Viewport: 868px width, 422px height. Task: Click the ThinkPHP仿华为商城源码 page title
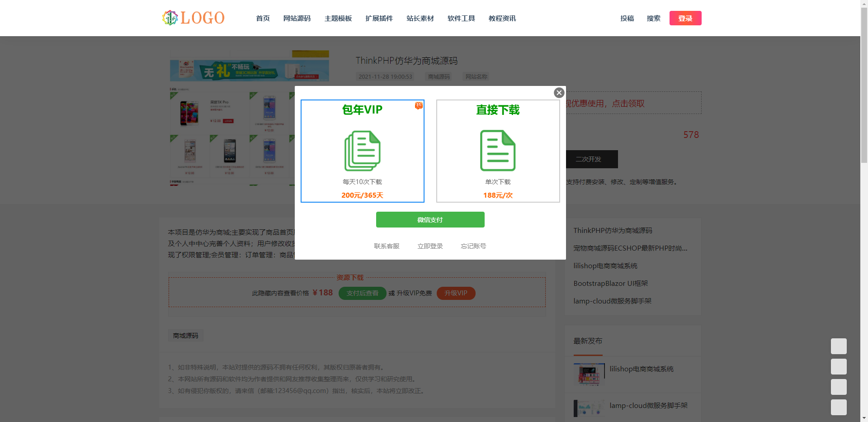(406, 61)
